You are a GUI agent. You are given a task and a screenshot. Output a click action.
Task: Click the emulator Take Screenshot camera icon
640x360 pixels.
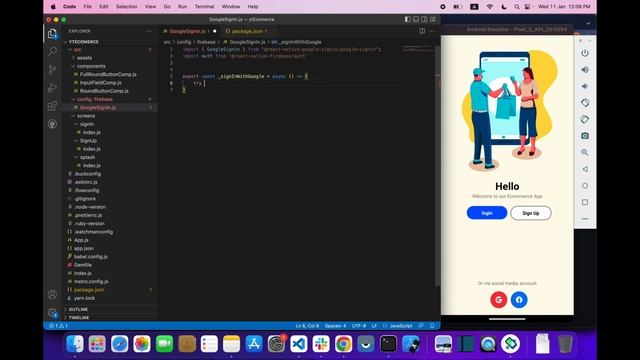[x=585, y=136]
